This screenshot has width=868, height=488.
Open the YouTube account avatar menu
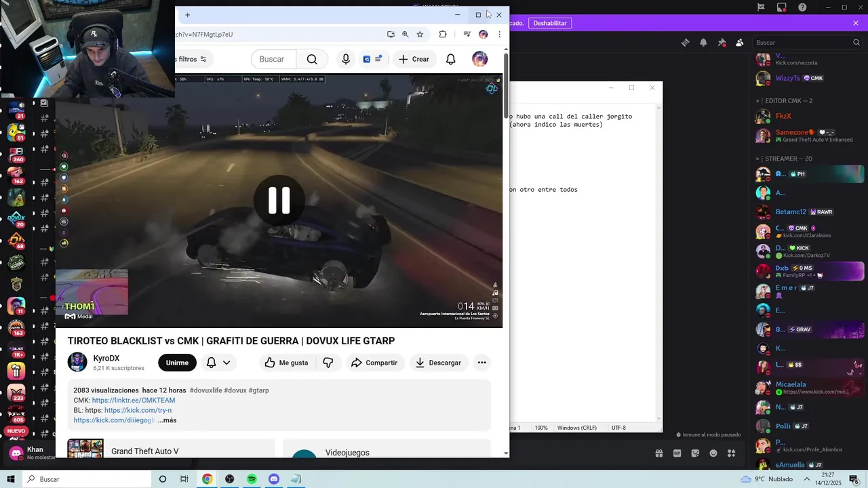tap(479, 59)
